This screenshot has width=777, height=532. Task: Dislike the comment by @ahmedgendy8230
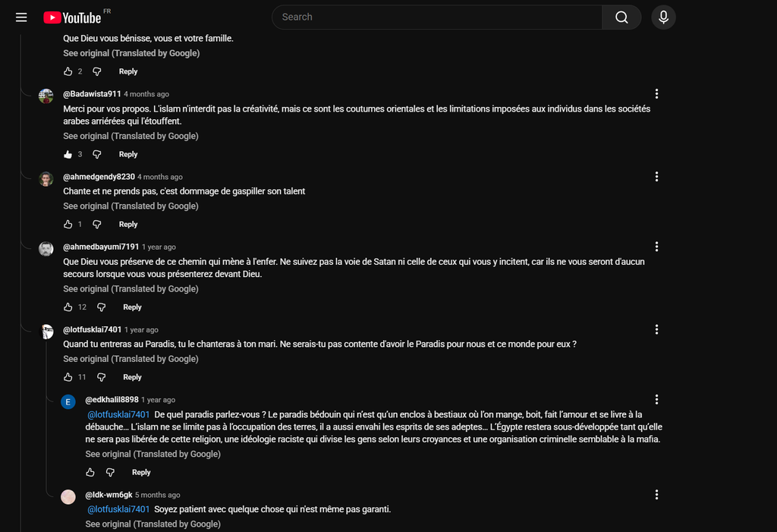(97, 225)
